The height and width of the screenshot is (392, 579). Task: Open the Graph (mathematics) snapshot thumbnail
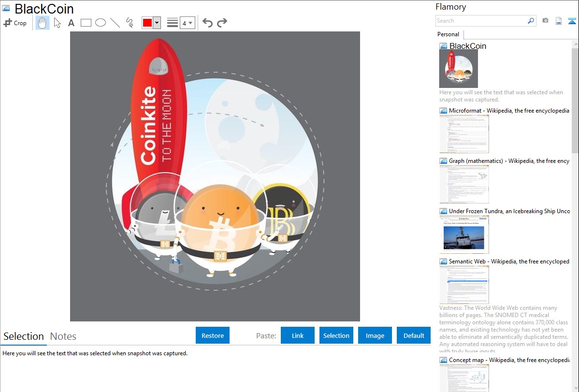(x=464, y=184)
